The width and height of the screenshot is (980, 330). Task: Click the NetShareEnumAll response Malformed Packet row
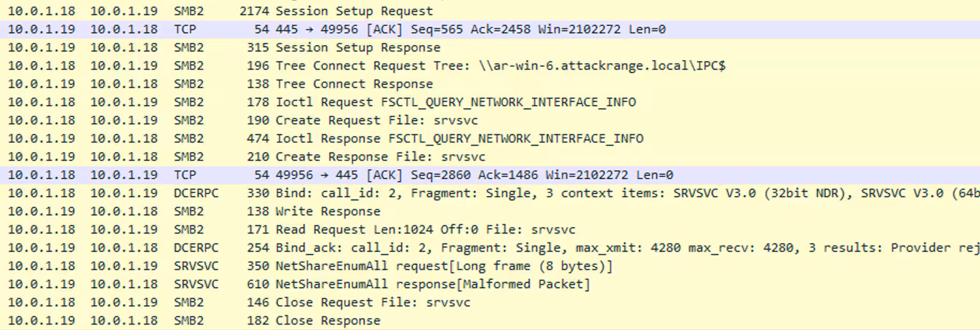432,284
